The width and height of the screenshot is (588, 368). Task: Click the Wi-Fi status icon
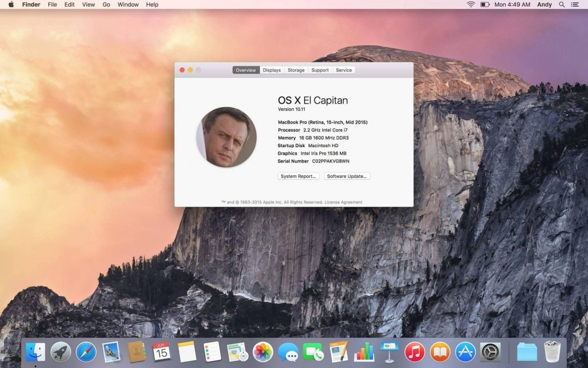(470, 5)
